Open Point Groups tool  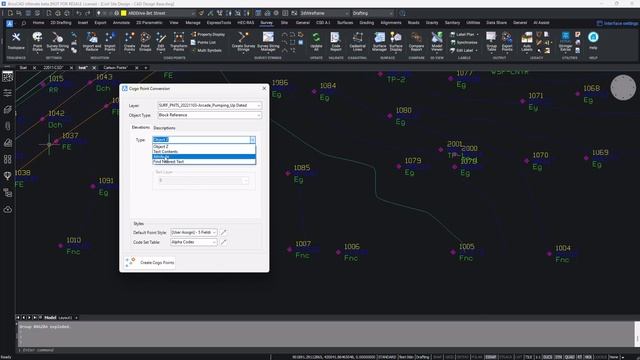pyautogui.click(x=145, y=42)
